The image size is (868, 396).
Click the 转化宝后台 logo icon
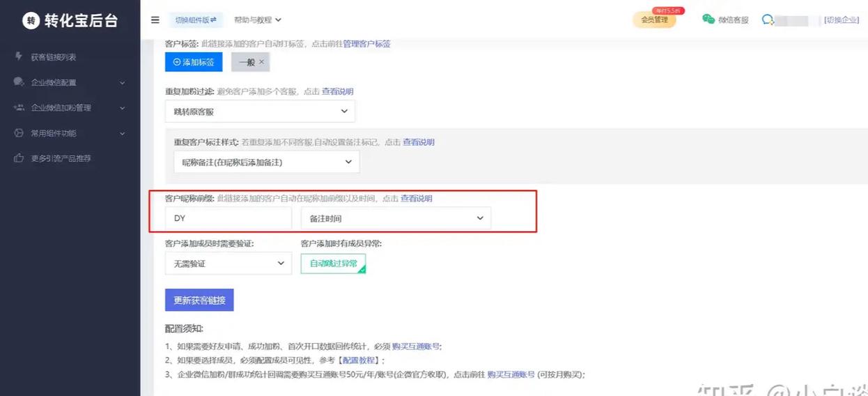31,20
